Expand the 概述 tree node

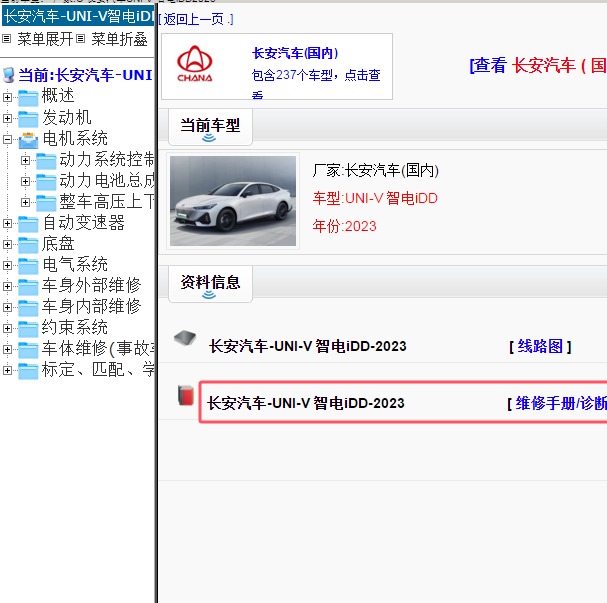(7, 97)
